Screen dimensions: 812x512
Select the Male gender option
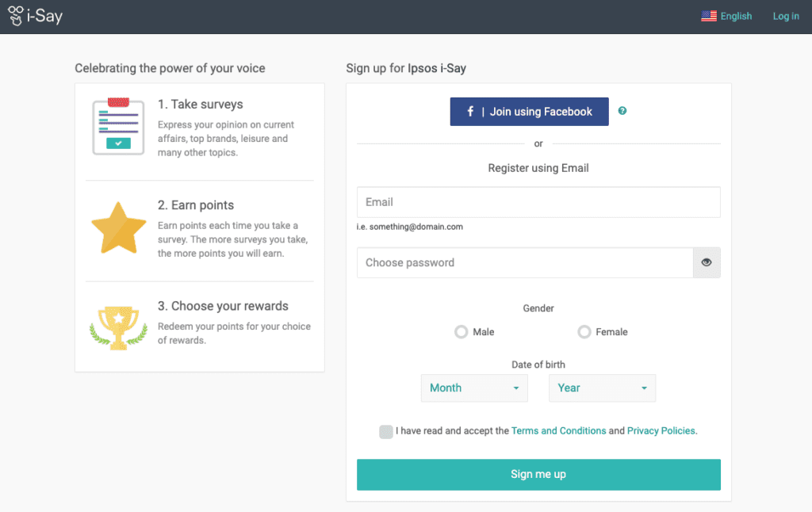coord(462,332)
